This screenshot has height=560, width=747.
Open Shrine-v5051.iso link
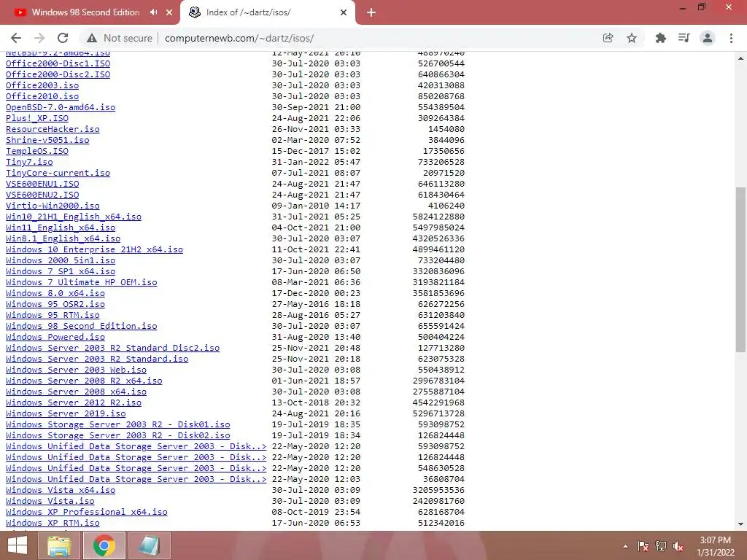pos(47,140)
